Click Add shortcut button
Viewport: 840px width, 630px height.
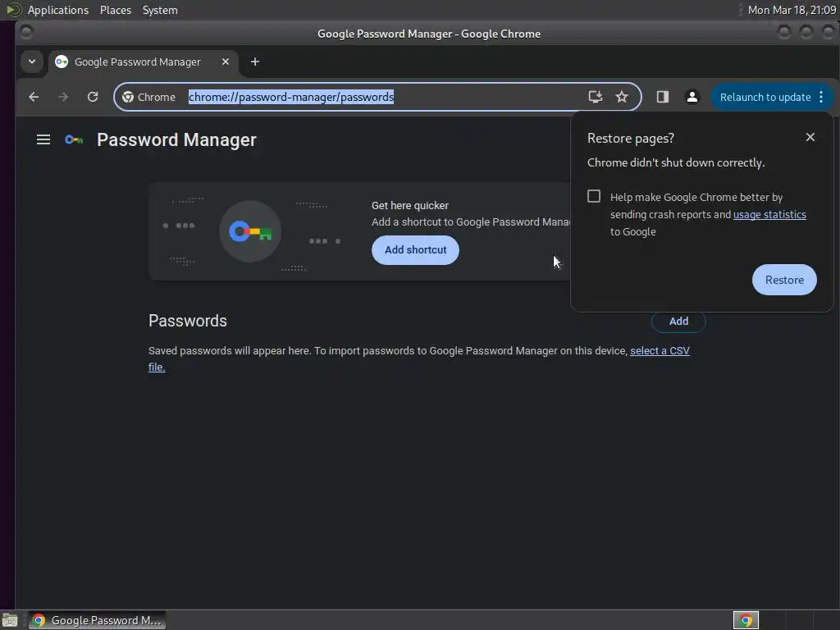click(x=415, y=249)
